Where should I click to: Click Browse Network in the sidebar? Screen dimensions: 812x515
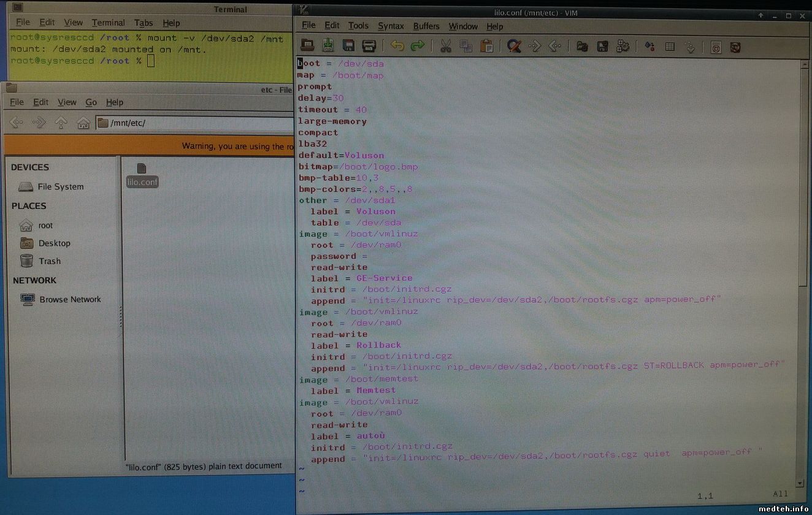pyautogui.click(x=70, y=299)
